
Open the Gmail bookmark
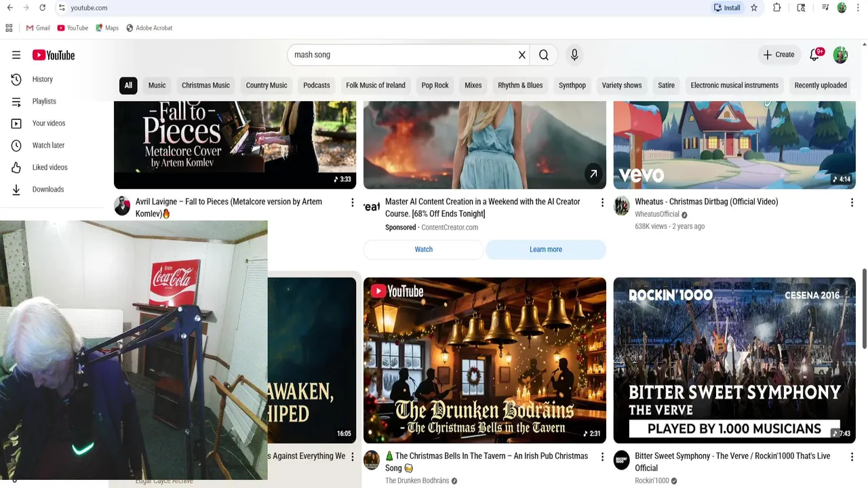pos(38,28)
